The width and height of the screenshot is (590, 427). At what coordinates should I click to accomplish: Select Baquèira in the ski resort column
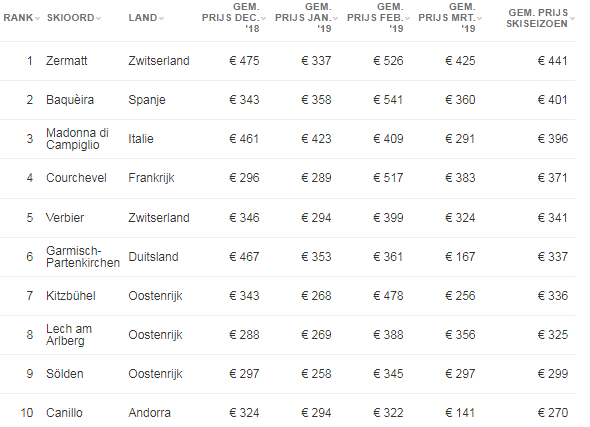tap(70, 100)
